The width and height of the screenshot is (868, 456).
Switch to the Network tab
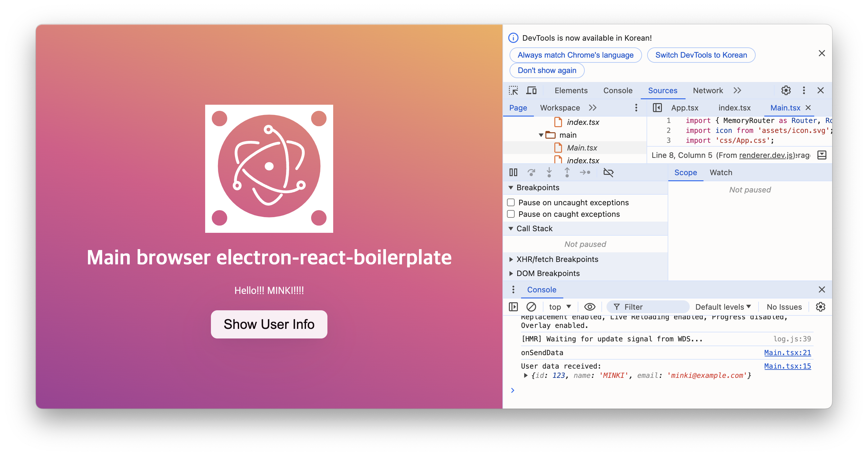tap(708, 90)
